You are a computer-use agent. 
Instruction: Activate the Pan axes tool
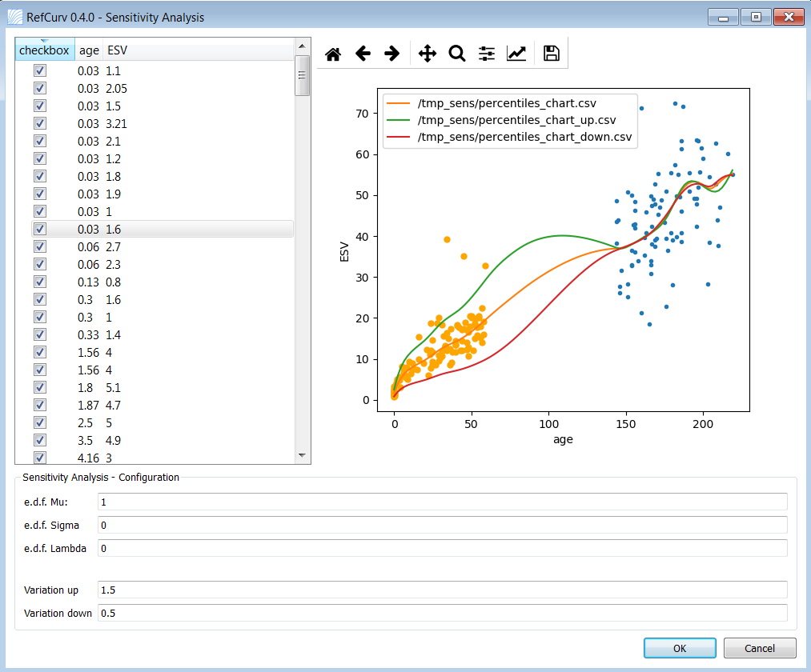click(428, 54)
